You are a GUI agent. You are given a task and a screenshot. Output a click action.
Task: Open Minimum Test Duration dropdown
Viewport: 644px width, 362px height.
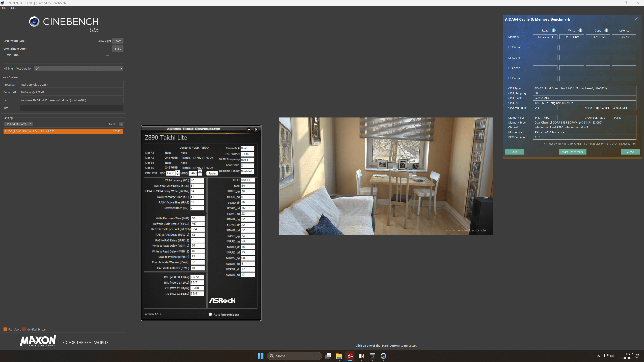pos(78,68)
